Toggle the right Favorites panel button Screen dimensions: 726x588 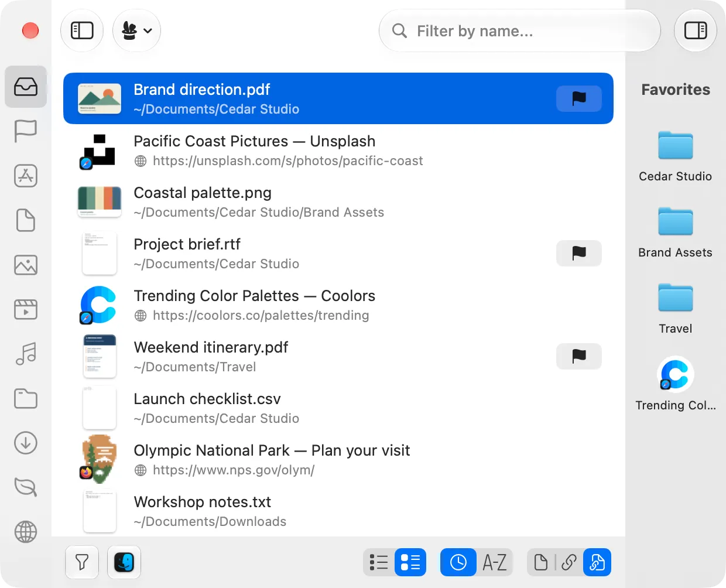pyautogui.click(x=696, y=30)
